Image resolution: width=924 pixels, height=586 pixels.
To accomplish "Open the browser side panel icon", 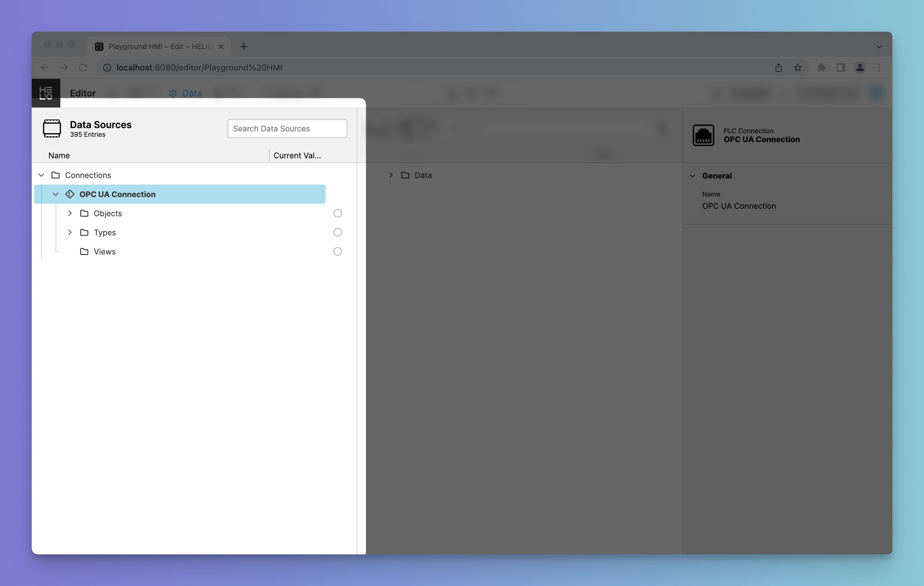I will click(840, 68).
